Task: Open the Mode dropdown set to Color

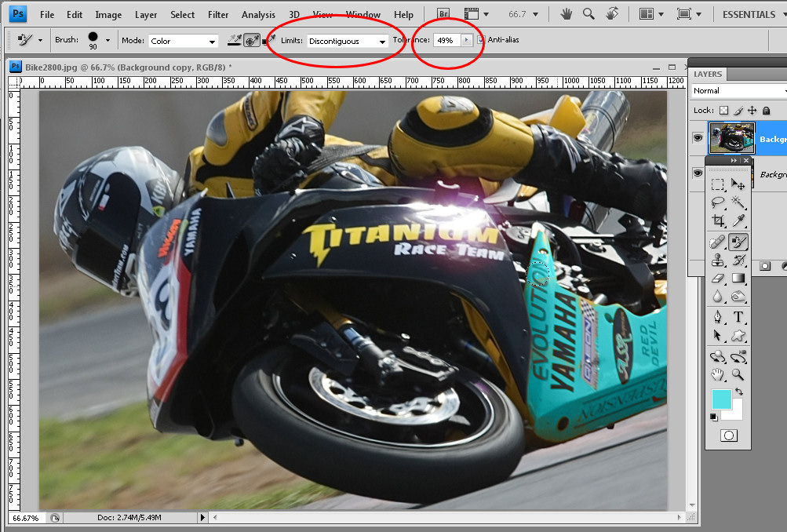Action: coord(183,41)
